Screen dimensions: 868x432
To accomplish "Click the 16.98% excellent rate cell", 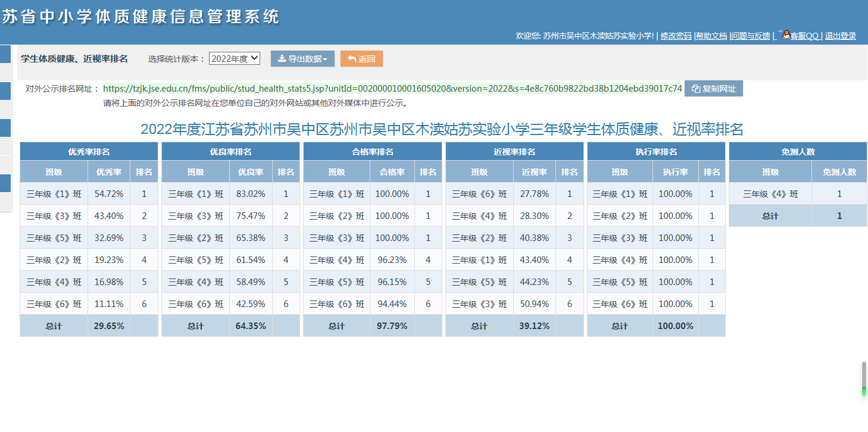I will click(109, 282).
